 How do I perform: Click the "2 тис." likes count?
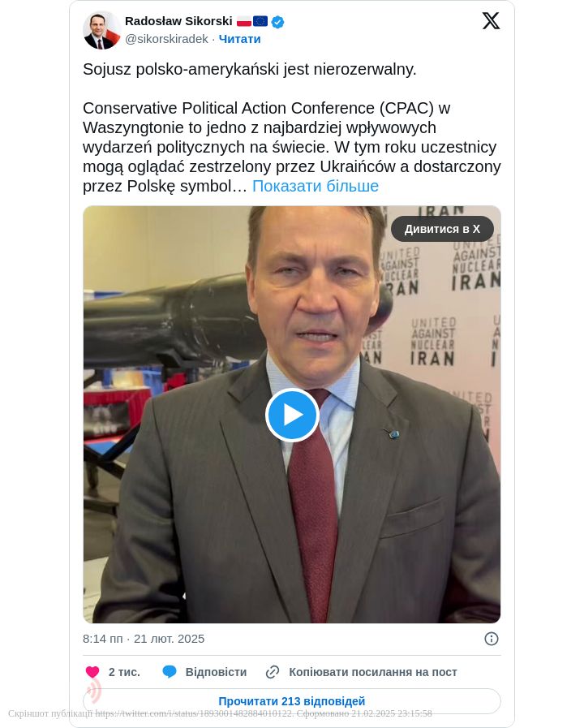(124, 672)
